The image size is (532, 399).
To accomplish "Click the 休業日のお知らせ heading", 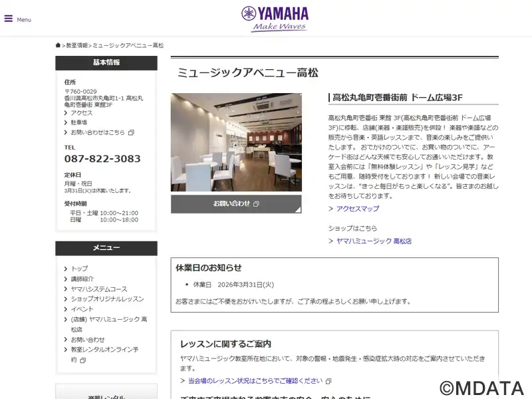I will pyautogui.click(x=209, y=268).
